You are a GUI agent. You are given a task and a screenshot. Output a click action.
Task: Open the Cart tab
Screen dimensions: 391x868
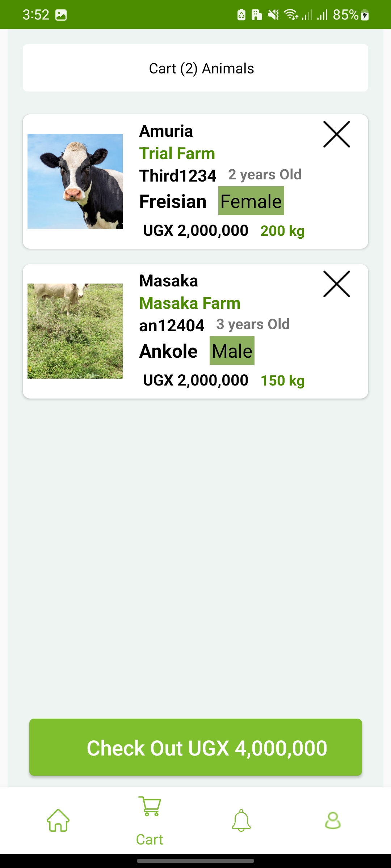[x=150, y=821]
